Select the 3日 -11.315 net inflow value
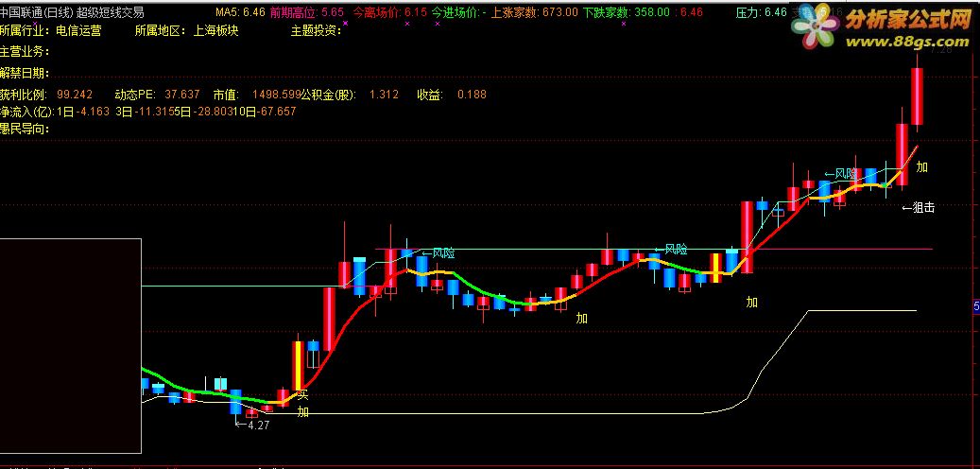Screen dimensions: 980x469 tap(145, 112)
